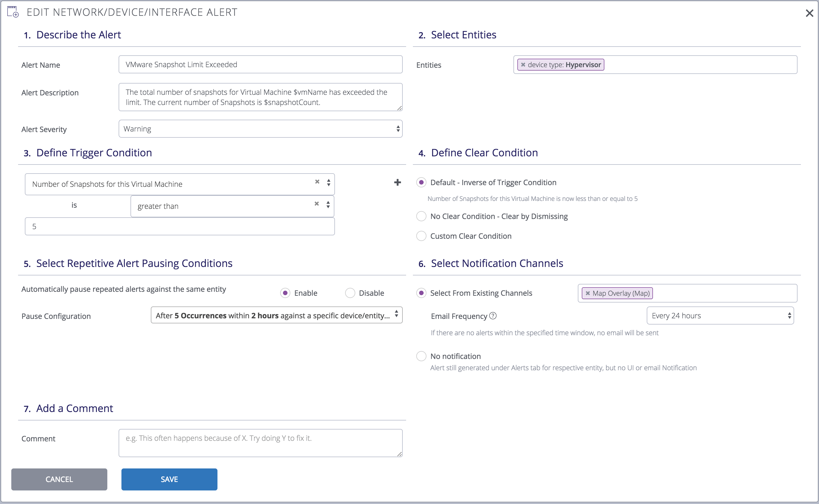
Task: Clear the "greater than" operator selection
Action: 316,204
